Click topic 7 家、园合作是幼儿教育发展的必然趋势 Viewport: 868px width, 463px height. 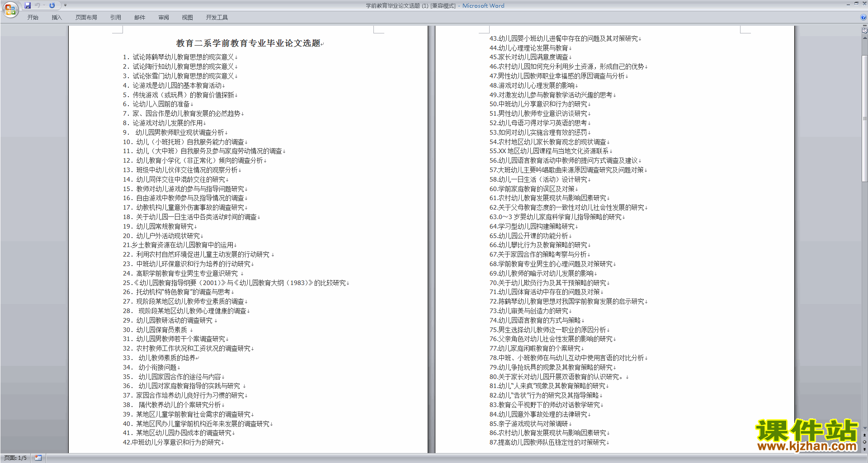[182, 113]
